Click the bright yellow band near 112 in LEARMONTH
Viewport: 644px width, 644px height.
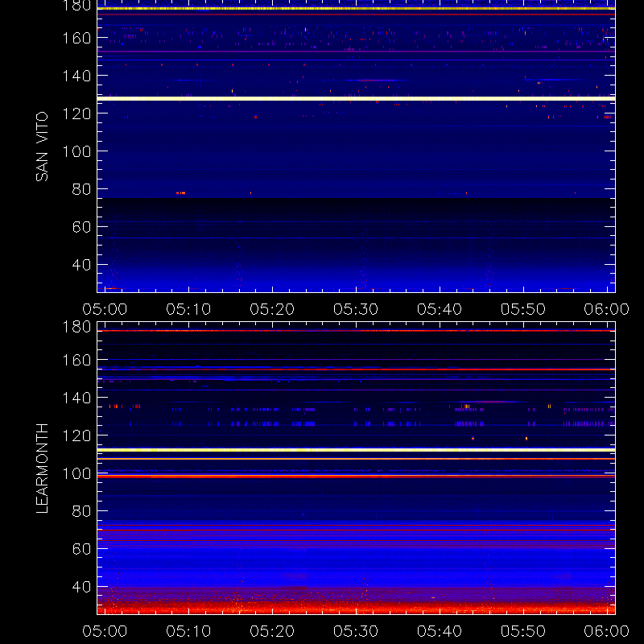click(356, 450)
